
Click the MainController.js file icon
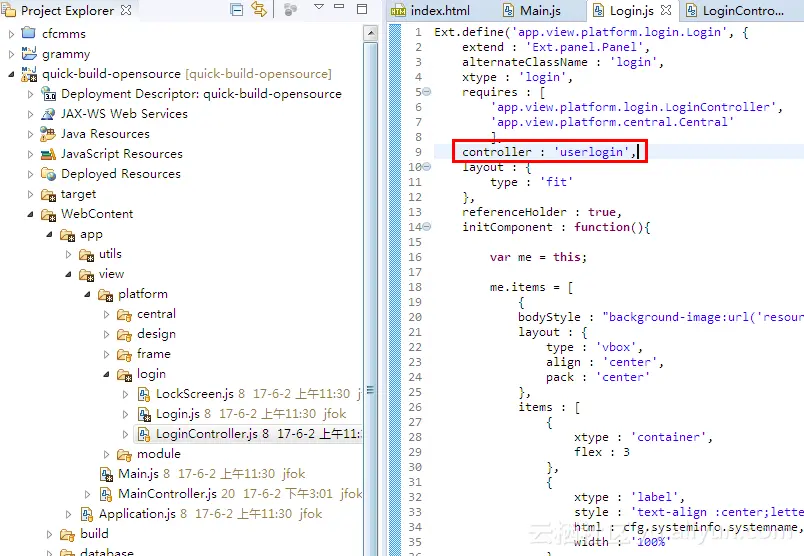pyautogui.click(x=106, y=494)
